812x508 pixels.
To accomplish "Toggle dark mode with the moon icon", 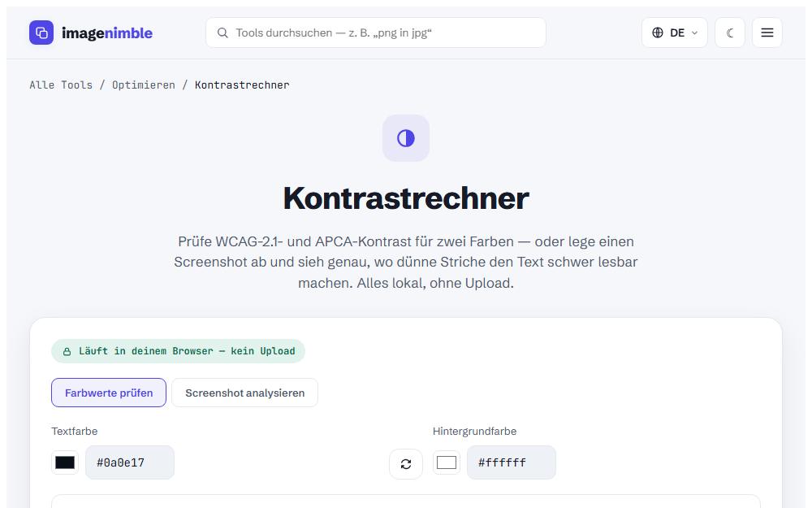I will coord(730,33).
